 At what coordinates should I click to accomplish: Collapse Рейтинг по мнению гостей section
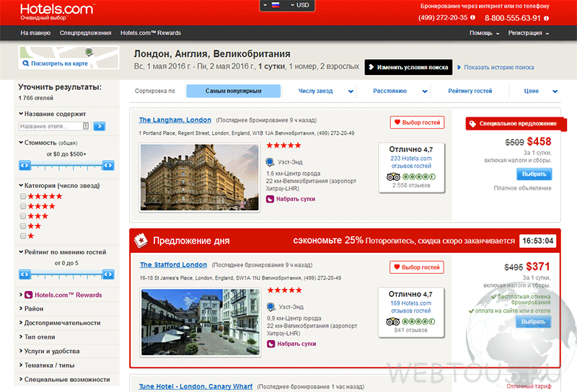pos(63,252)
